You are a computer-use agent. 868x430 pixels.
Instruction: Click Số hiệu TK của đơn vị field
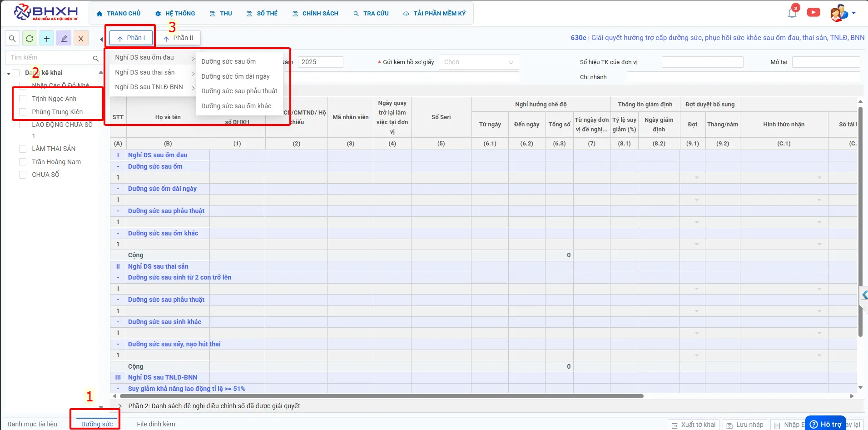tap(702, 62)
